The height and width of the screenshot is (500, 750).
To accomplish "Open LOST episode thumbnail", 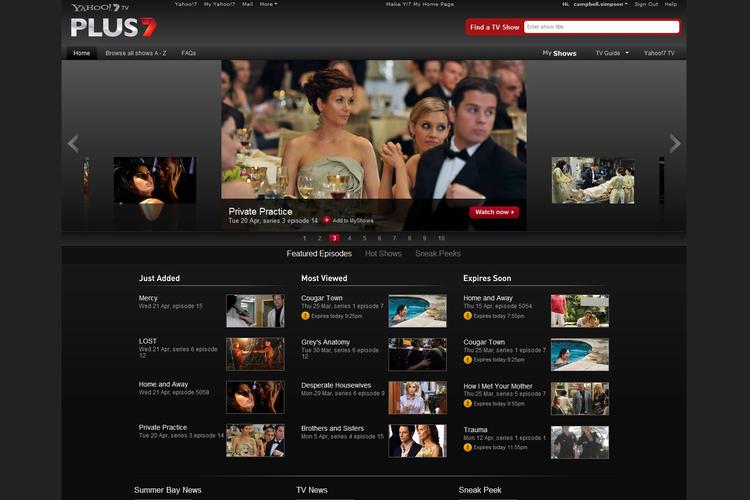I will click(255, 354).
